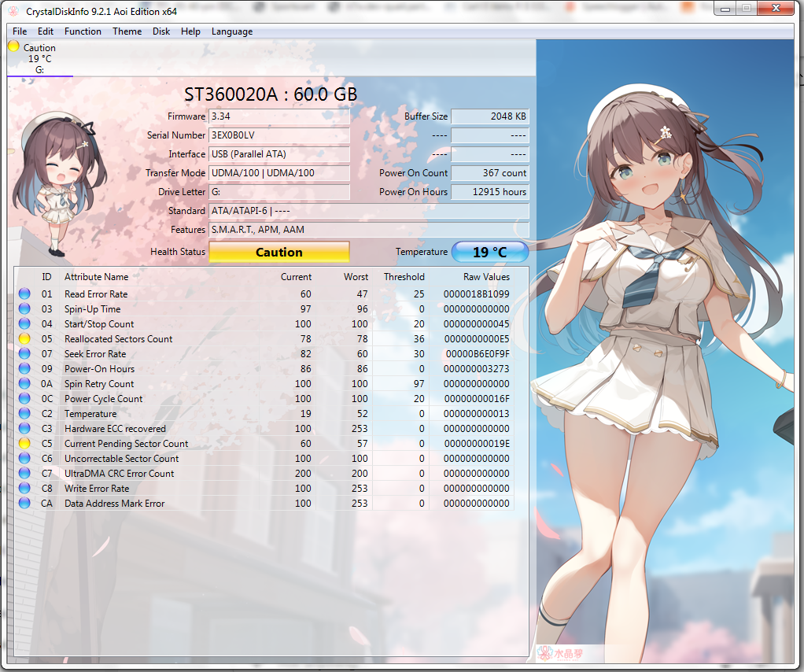The image size is (804, 672).
Task: Click the blue status orb for Seek Error Rate
Action: click(x=24, y=353)
